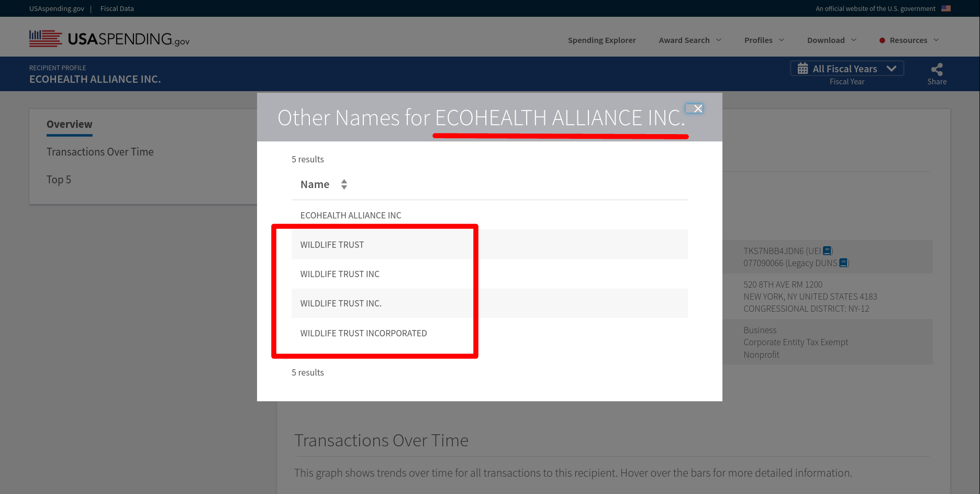Go to Spending Explorer
The image size is (980, 494).
pyautogui.click(x=602, y=40)
